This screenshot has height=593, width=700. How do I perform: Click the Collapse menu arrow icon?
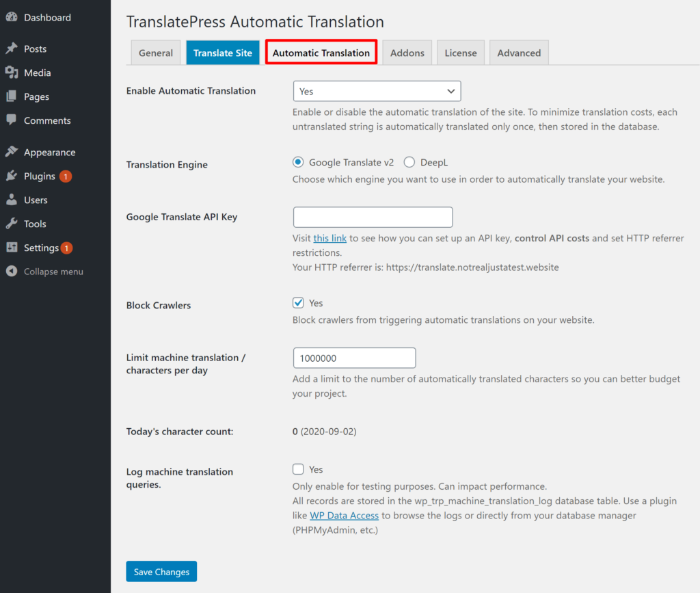coord(12,271)
